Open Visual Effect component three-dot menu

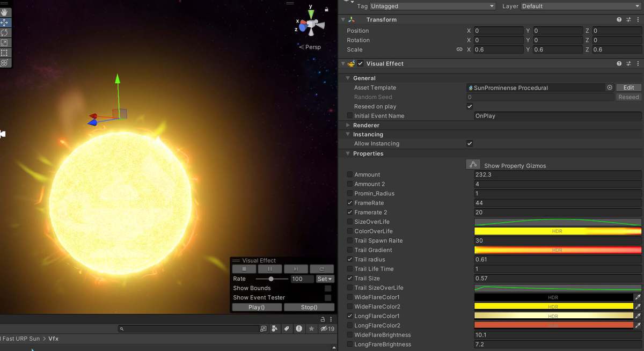[638, 64]
